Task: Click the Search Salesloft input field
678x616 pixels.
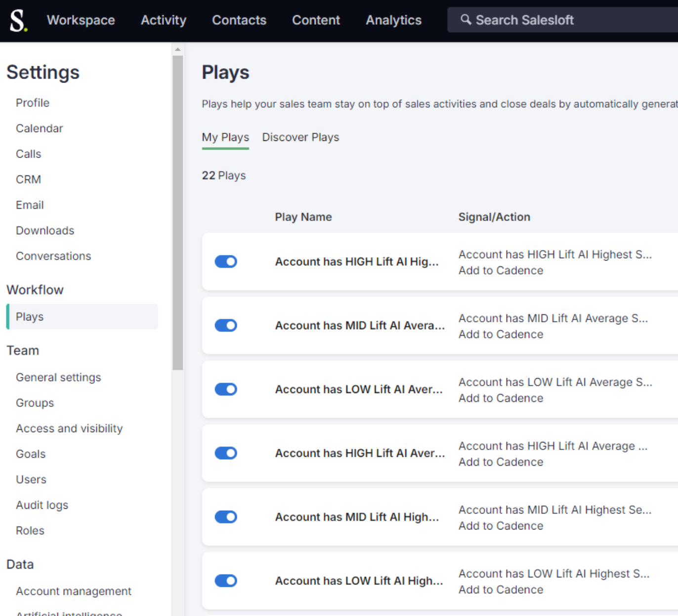Action: (568, 20)
